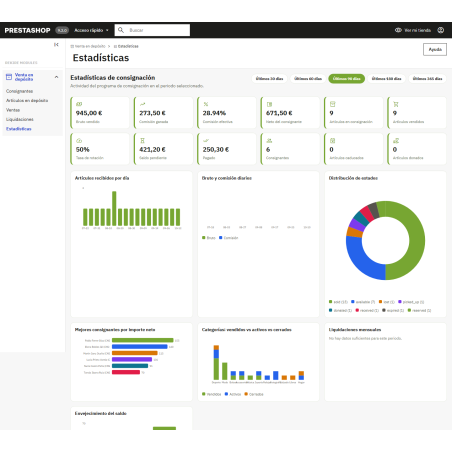Screen dimensions: 452x452
Task: Toggle the donated legend entry
Action: tap(340, 311)
